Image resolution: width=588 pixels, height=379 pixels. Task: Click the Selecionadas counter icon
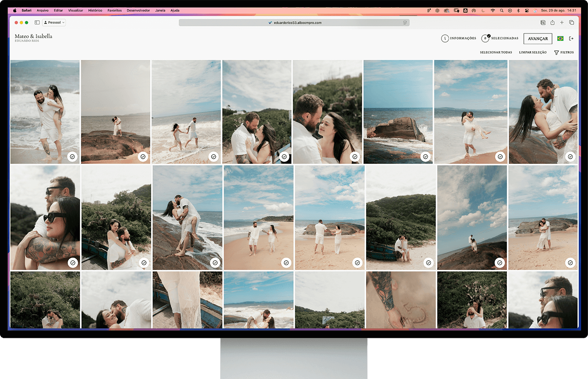pyautogui.click(x=485, y=39)
